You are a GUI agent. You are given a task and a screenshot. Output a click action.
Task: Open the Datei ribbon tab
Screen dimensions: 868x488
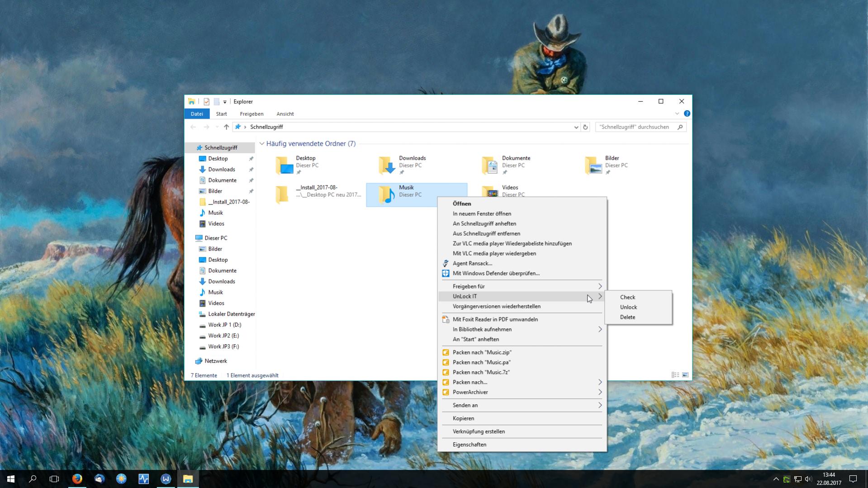197,114
